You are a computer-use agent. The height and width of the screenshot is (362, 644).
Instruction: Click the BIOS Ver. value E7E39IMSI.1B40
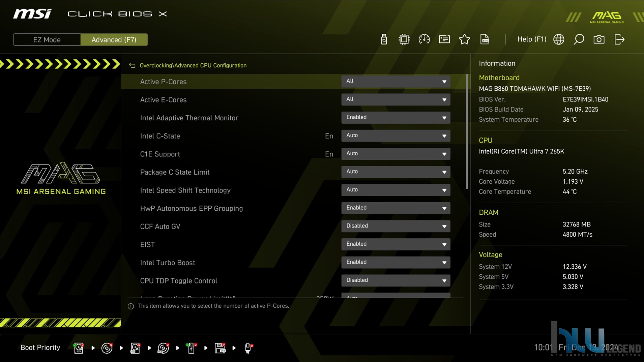(x=585, y=99)
